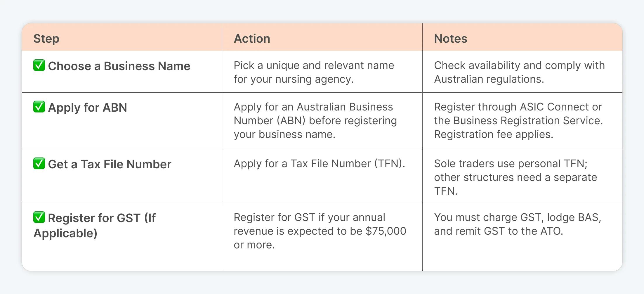The width and height of the screenshot is (644, 294).
Task: Click the green checkmark beside Get a Tax File Number
Action: [39, 163]
